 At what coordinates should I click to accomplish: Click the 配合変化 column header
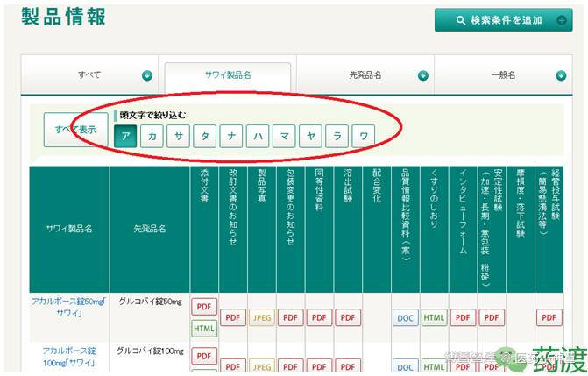(377, 230)
